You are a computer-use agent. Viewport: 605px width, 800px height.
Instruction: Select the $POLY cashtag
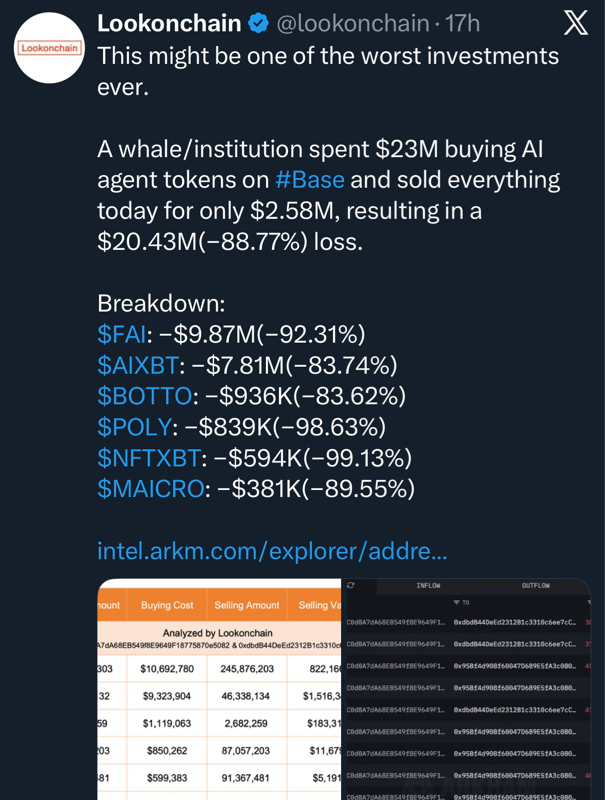[x=134, y=427]
